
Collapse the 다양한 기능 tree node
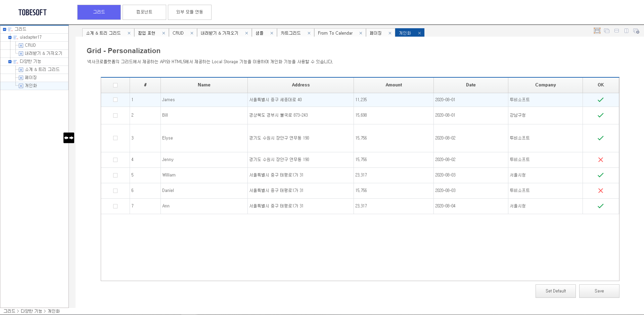9,61
